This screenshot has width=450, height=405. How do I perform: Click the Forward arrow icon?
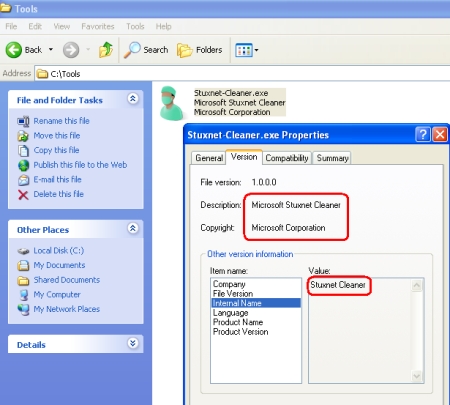pos(71,50)
